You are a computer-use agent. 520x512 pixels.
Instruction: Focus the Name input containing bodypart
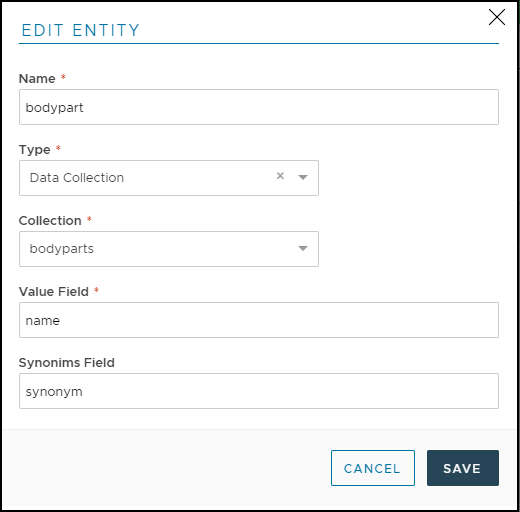click(x=259, y=107)
